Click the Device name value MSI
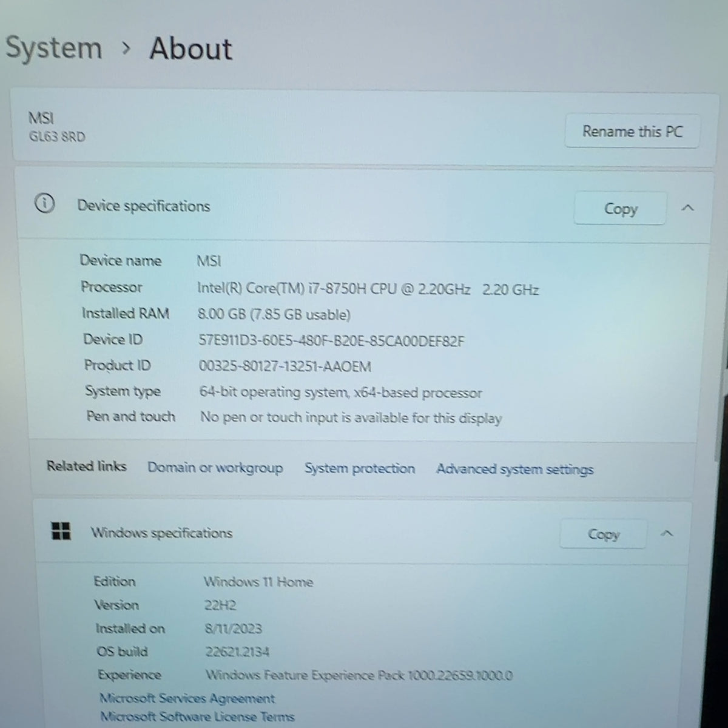 click(x=209, y=261)
